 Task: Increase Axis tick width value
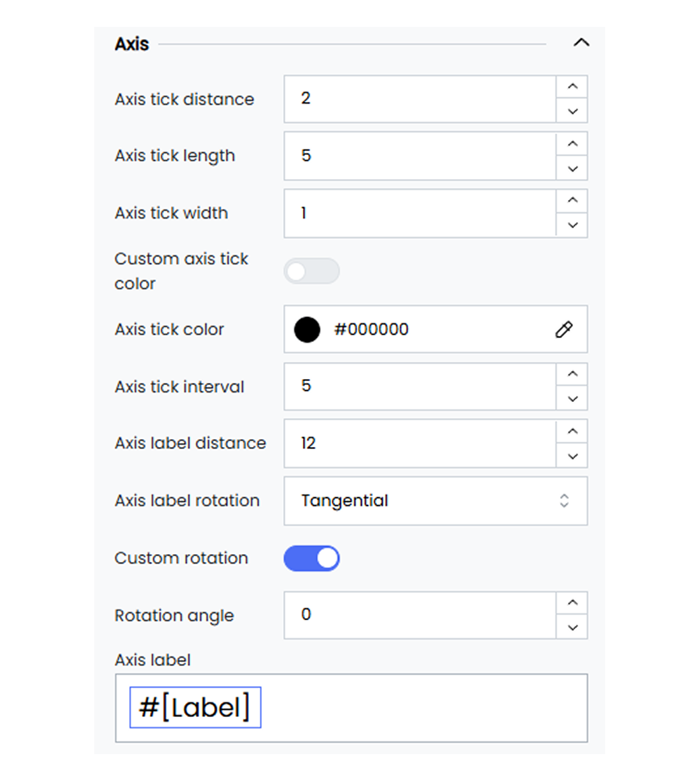tap(573, 200)
